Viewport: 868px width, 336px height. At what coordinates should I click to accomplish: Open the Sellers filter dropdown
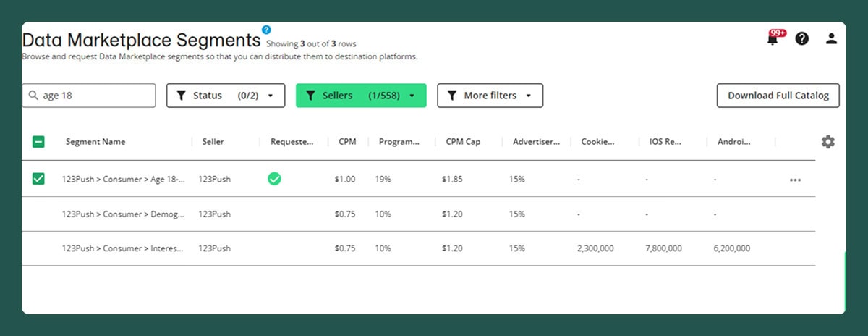pyautogui.click(x=361, y=96)
